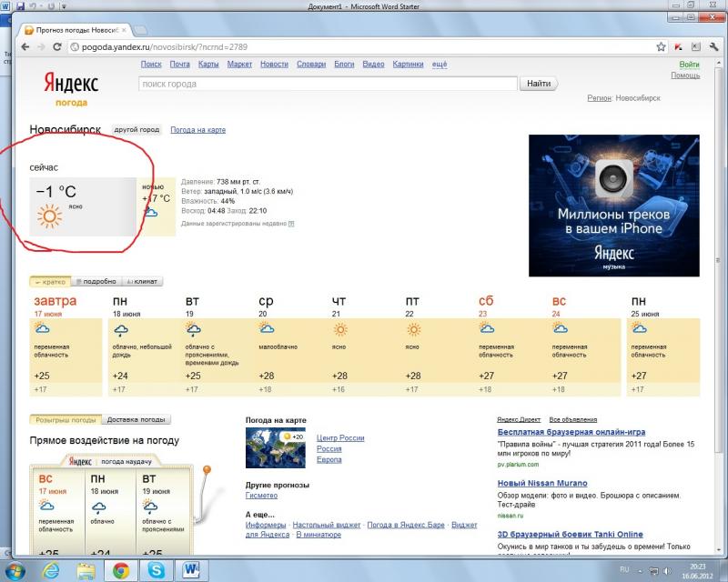Bookmark page with star icon
This screenshot has width=728, height=582.
[662, 47]
